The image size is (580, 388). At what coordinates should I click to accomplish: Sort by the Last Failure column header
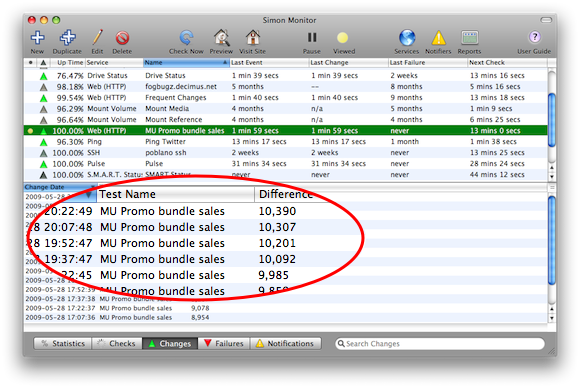coord(428,63)
